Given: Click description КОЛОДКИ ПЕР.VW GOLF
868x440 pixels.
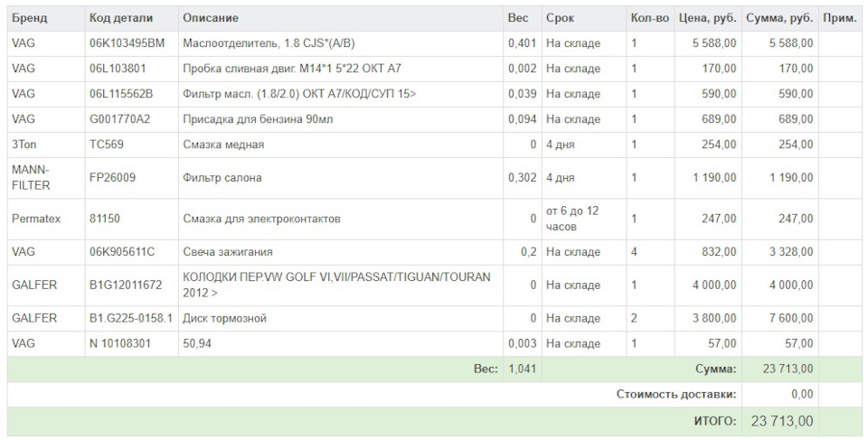Looking at the screenshot, I should pos(336,285).
